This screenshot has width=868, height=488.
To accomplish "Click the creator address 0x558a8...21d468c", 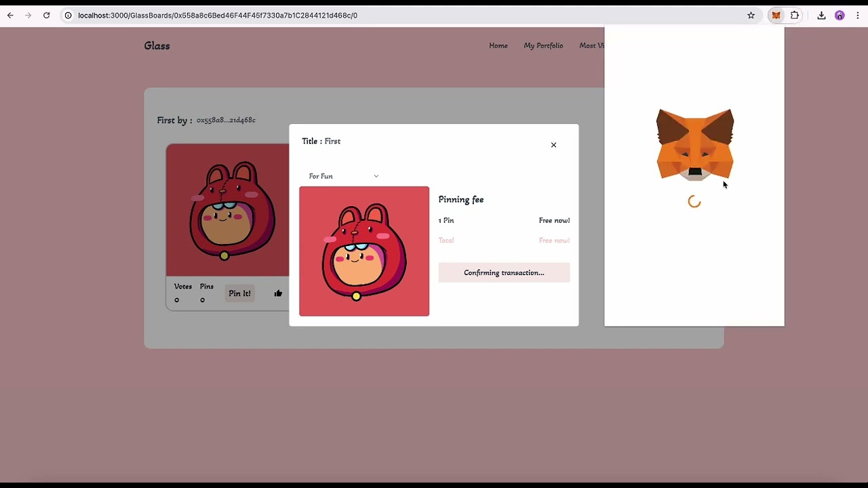I will coord(226,120).
